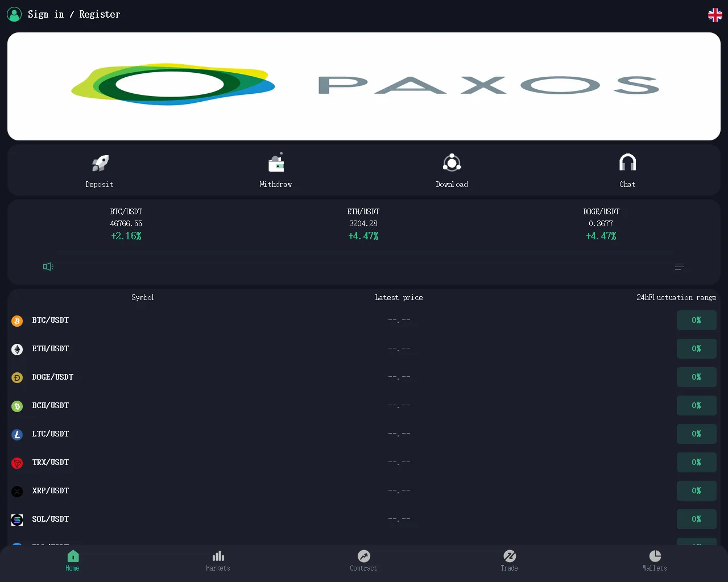Select the ETH/USDT pair in the list
The height and width of the screenshot is (582, 728).
point(51,349)
